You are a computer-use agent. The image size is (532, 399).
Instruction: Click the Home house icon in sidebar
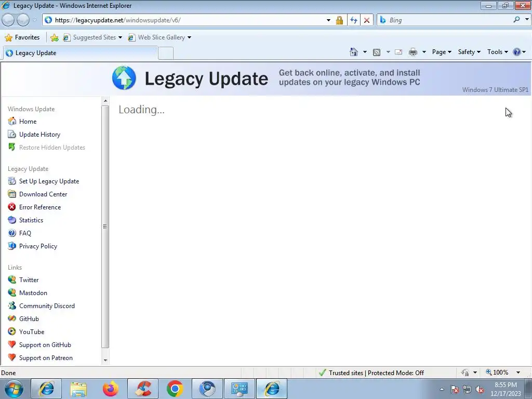coord(12,121)
